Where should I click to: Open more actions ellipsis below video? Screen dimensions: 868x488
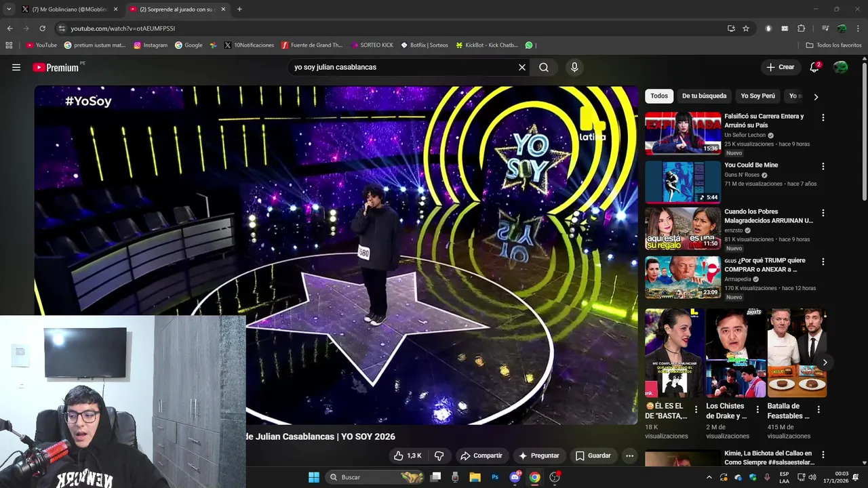click(x=629, y=455)
